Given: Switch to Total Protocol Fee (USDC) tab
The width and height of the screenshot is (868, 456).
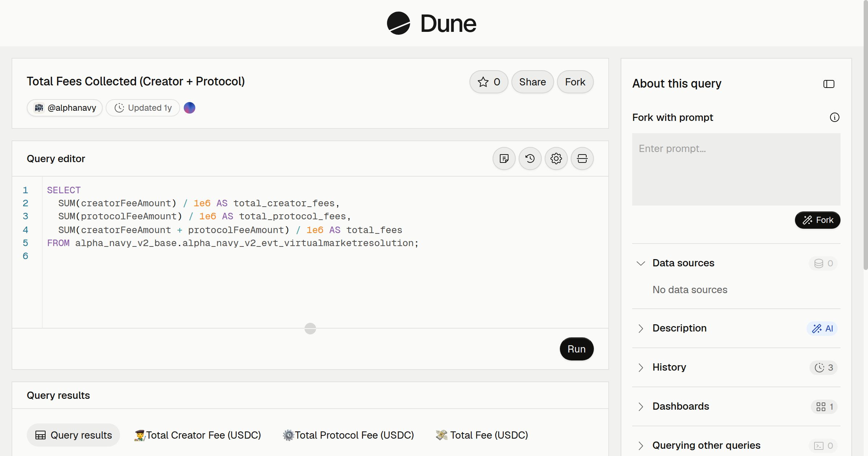Looking at the screenshot, I should pos(348,435).
